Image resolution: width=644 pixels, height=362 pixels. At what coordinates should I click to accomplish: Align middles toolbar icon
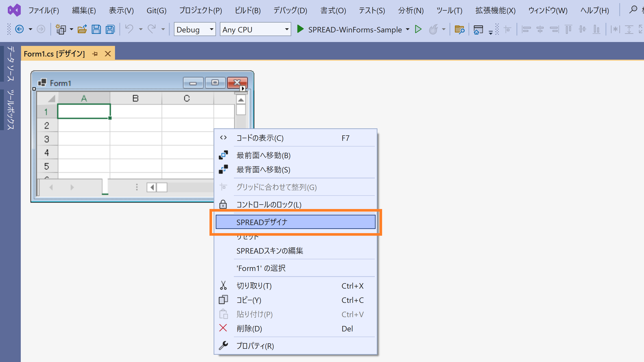coord(582,29)
